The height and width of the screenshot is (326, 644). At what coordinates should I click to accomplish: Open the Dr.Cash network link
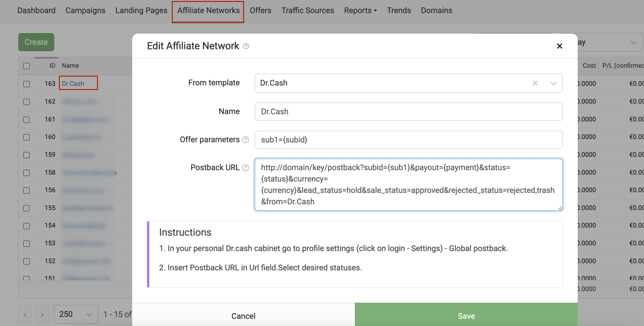click(x=73, y=84)
